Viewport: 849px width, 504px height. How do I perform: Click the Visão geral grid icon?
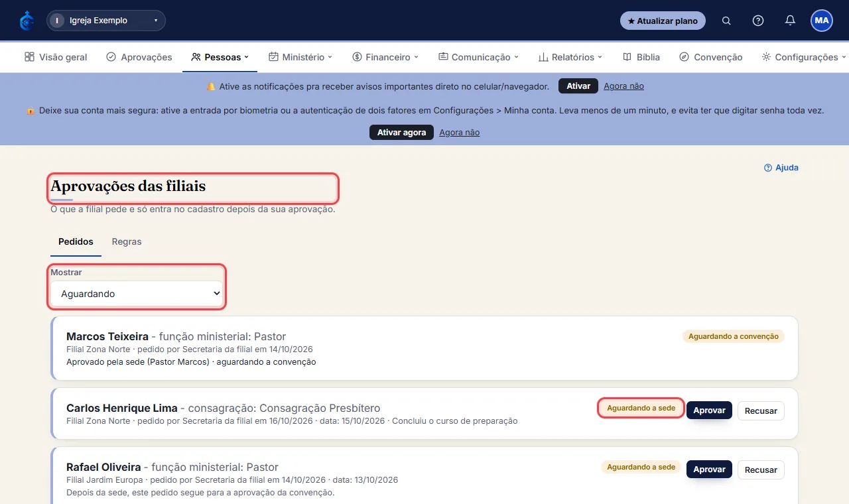[29, 57]
